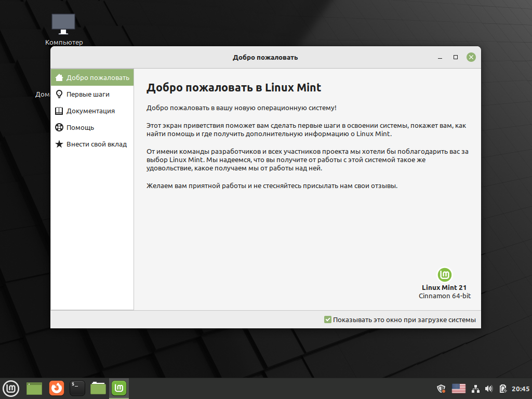Screen dimensions: 532x399
Task: Click the heading Добро пожаловать в Linux Mint
Action: 233,87
